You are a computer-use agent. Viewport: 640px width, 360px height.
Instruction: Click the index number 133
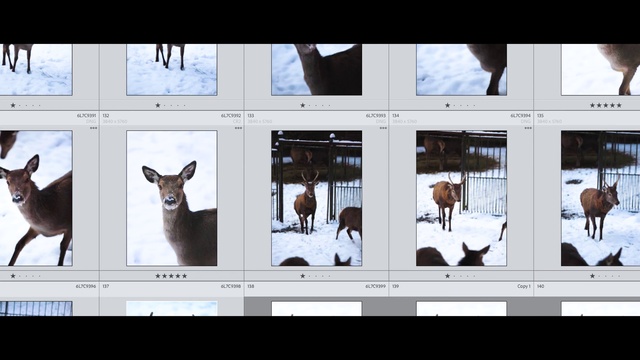[251, 116]
